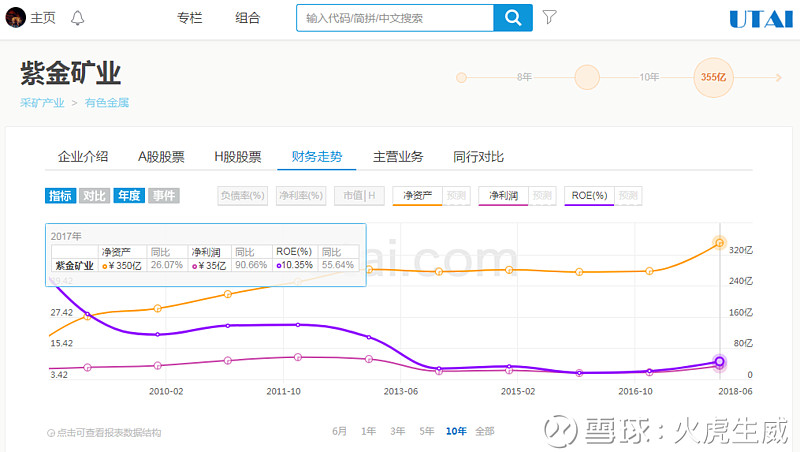Screen dimensions: 800x452
Task: Click the UTAI logo
Action: [x=761, y=19]
